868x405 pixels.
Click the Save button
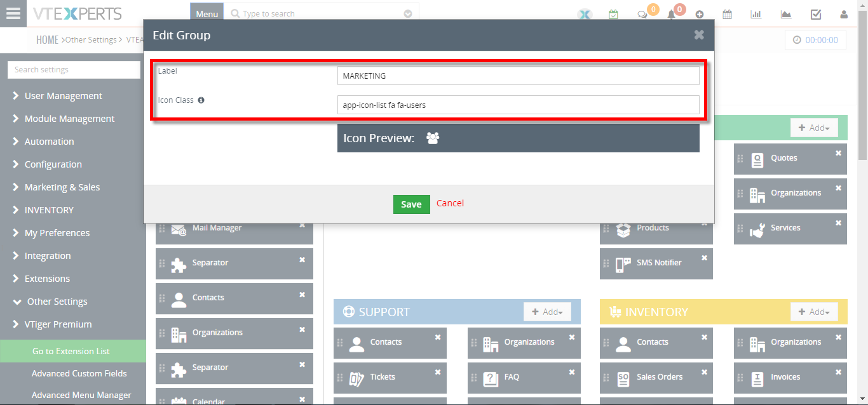click(x=411, y=204)
